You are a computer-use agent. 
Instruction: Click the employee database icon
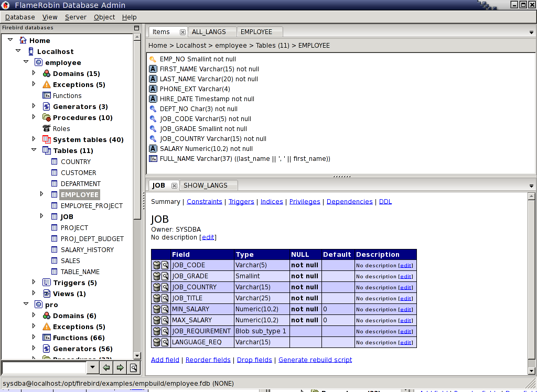[x=39, y=62]
